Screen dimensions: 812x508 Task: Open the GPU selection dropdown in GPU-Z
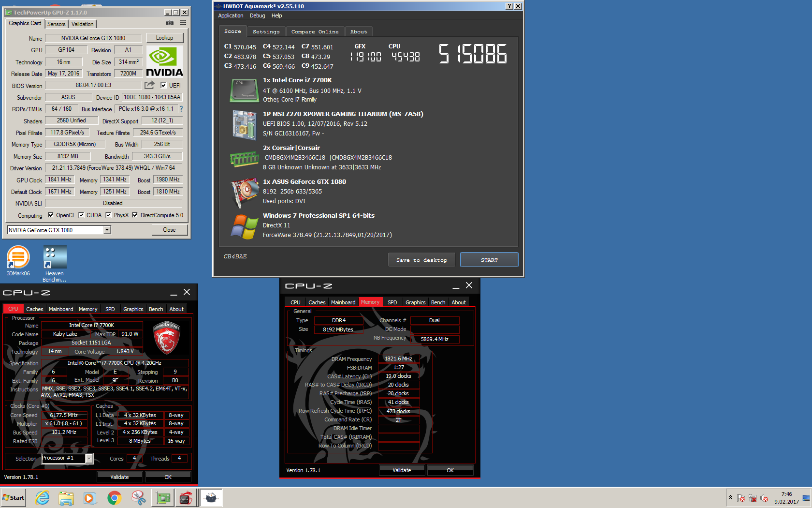click(107, 230)
